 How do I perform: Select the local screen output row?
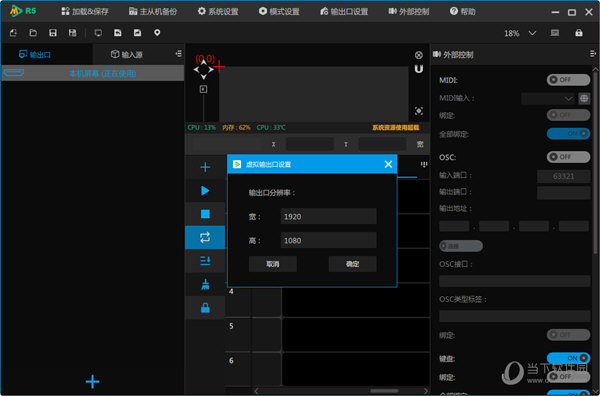tap(93, 73)
